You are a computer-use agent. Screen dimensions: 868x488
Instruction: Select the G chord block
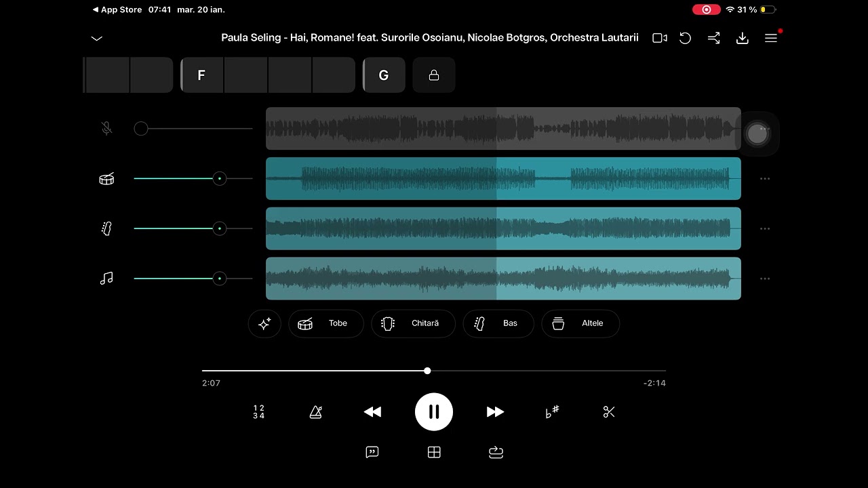pyautogui.click(x=384, y=75)
